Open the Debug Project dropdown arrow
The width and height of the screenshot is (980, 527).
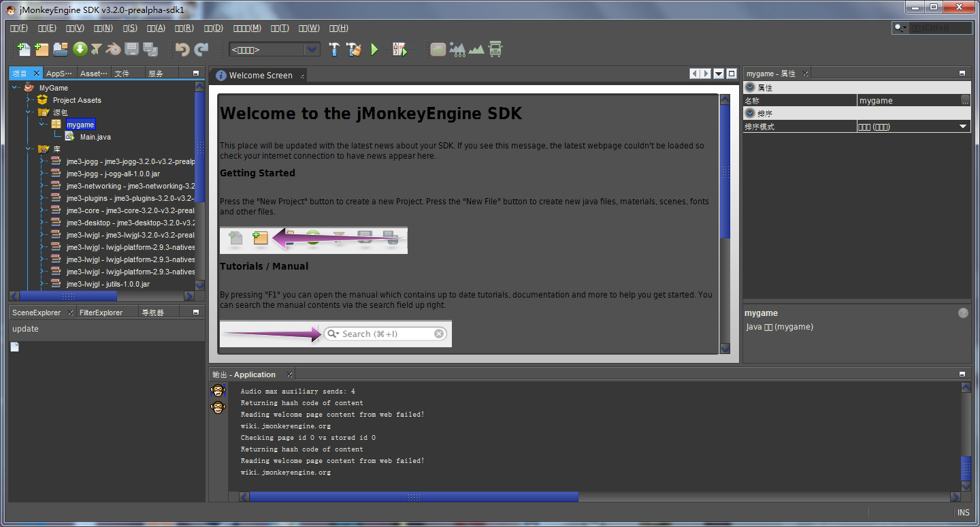pyautogui.click(x=412, y=49)
